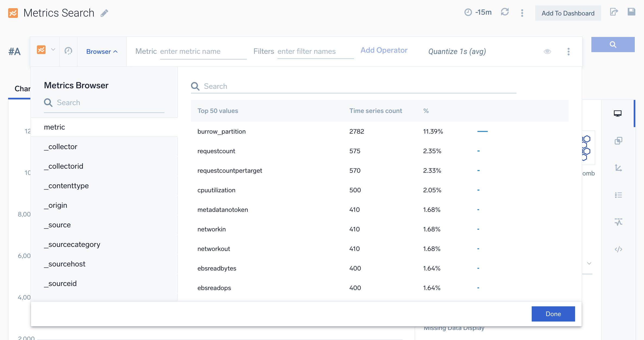Image resolution: width=644 pixels, height=340 pixels.
Task: Toggle query #A visibility eye icon
Action: 547,52
